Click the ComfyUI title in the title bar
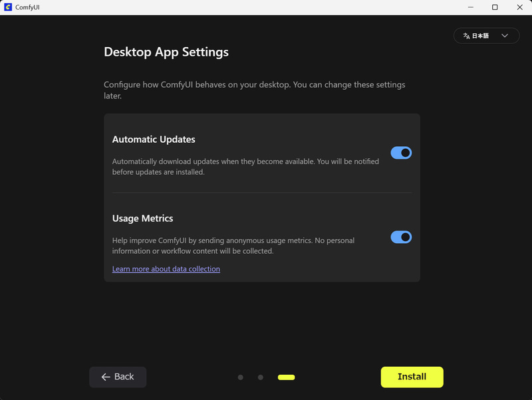 coord(27,7)
